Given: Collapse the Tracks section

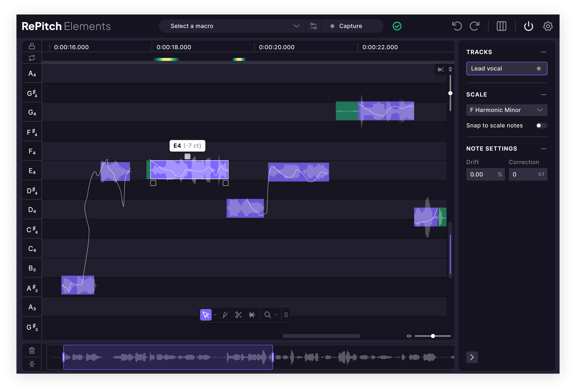Looking at the screenshot, I should pos(543,52).
